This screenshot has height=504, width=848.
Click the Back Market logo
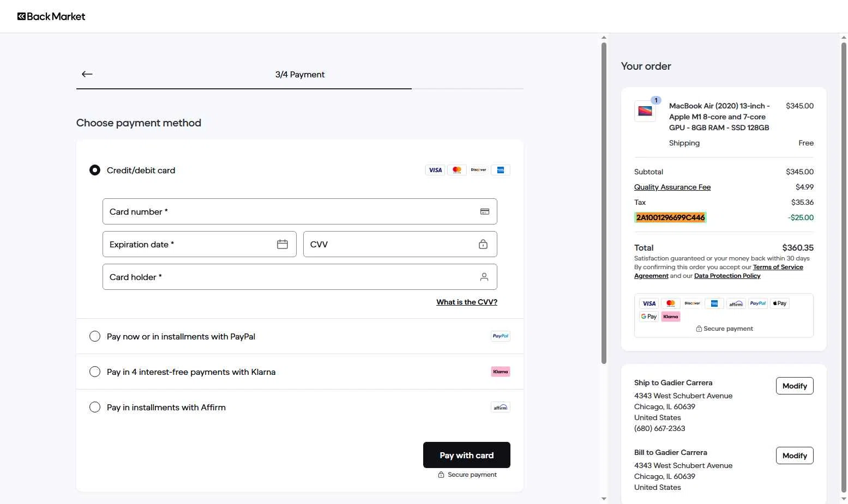[x=51, y=16]
